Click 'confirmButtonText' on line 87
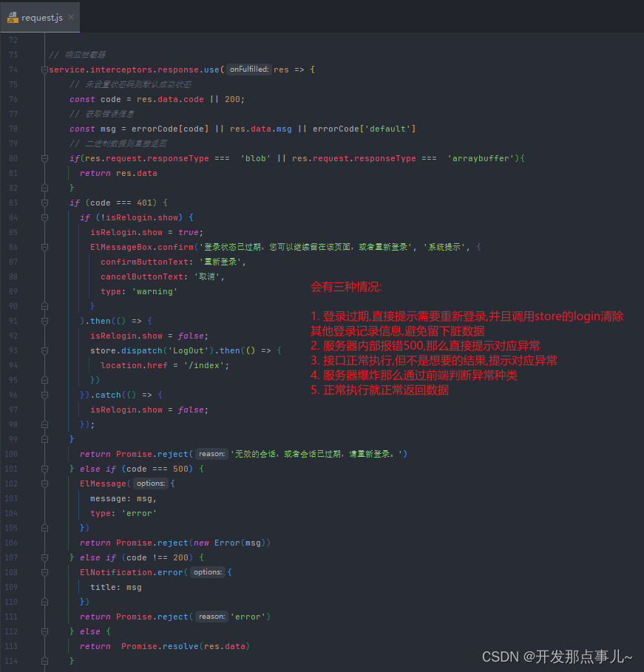 coord(144,262)
